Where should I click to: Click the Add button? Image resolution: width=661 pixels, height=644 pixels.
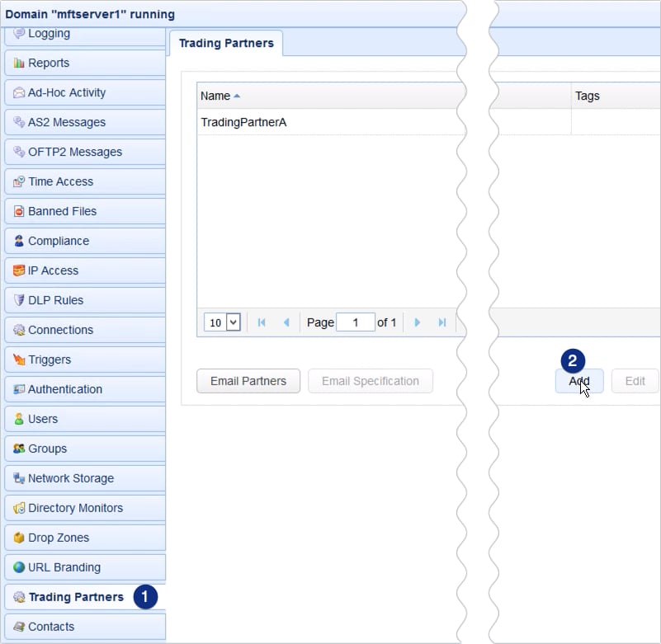(x=579, y=381)
